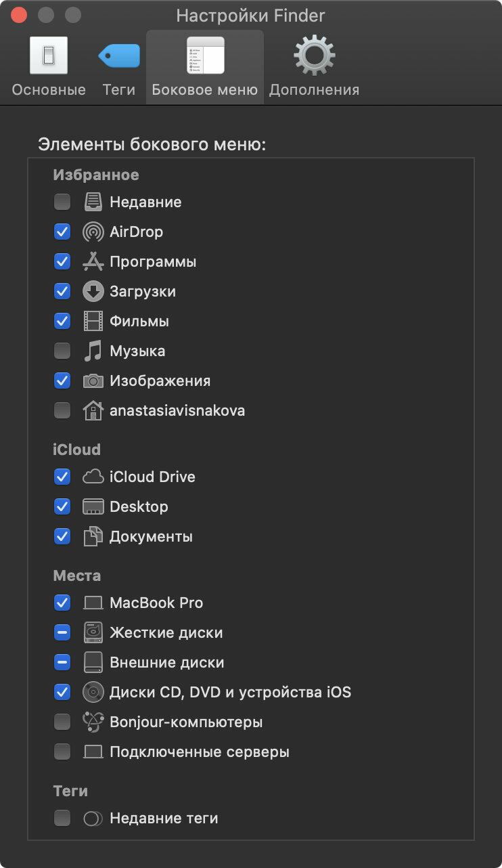Screen dimensions: 502x868
Task: Click the Загрузки download arrow icon
Action: [93, 291]
